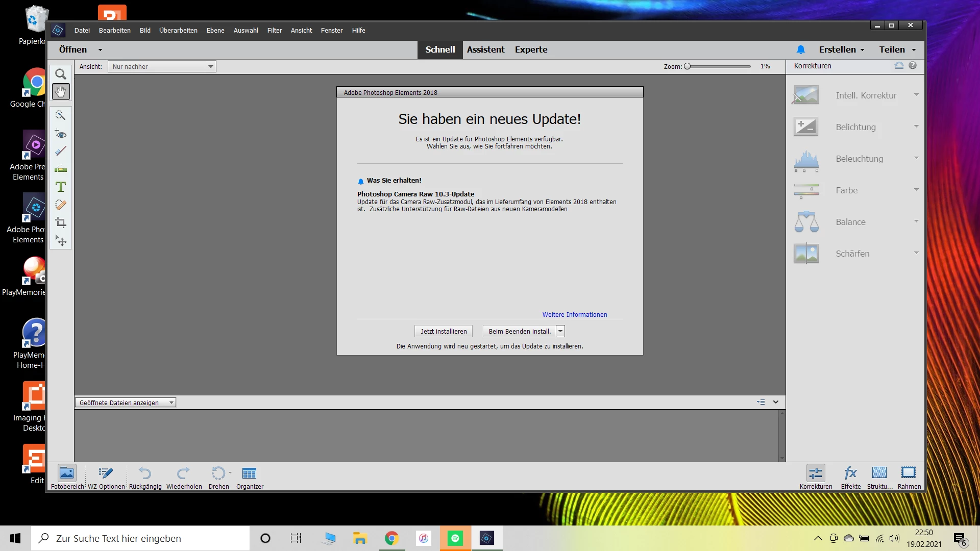Select the Red Eye removal tool
The width and height of the screenshot is (980, 551).
click(x=61, y=134)
